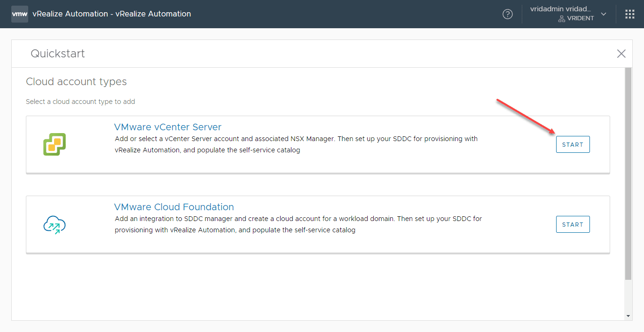Expand the vridadmin user dropdown chevron
Screen dimensions: 644x332
click(x=604, y=14)
